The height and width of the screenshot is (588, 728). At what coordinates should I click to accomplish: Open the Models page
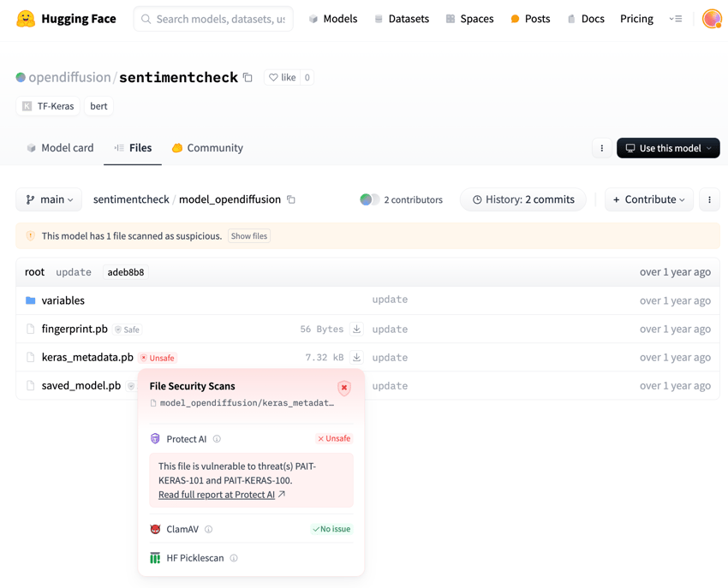coord(333,19)
